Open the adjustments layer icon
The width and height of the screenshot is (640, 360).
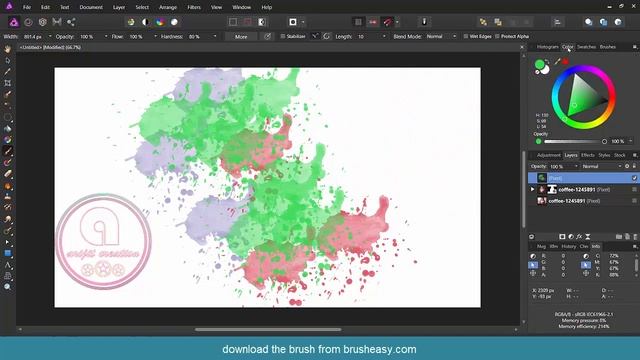click(571, 237)
